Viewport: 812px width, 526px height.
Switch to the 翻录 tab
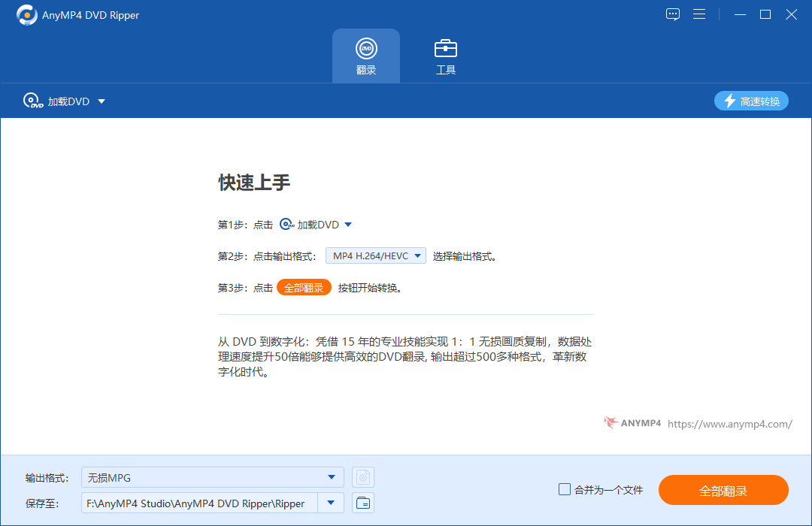click(x=366, y=56)
